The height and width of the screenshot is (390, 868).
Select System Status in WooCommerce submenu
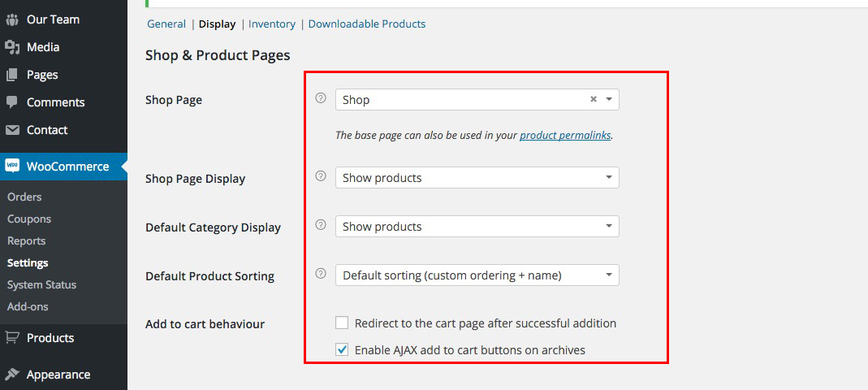(x=41, y=284)
